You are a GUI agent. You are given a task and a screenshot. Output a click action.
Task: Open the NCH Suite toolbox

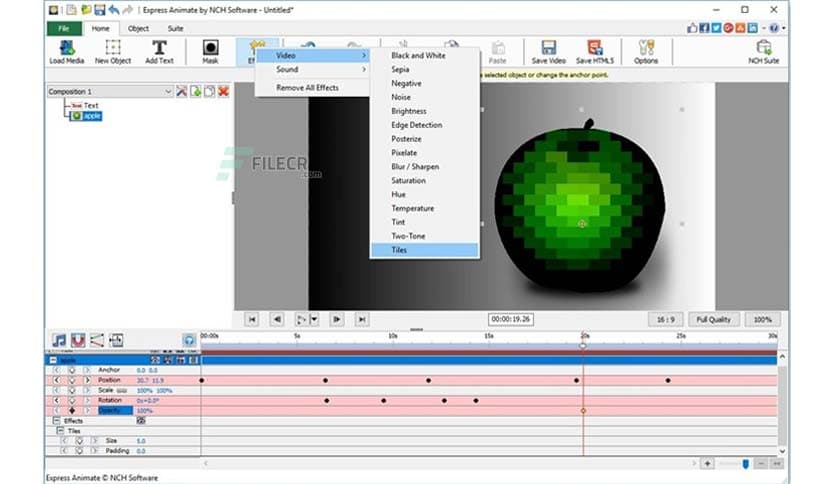(x=763, y=52)
